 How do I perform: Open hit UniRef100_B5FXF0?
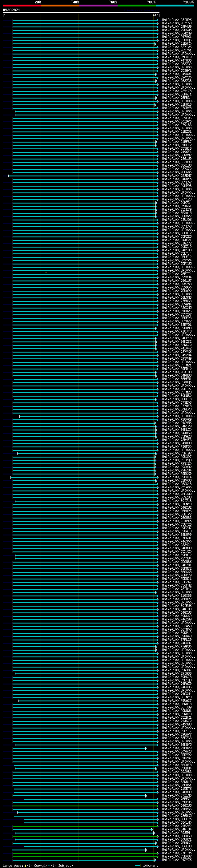click(x=177, y=57)
